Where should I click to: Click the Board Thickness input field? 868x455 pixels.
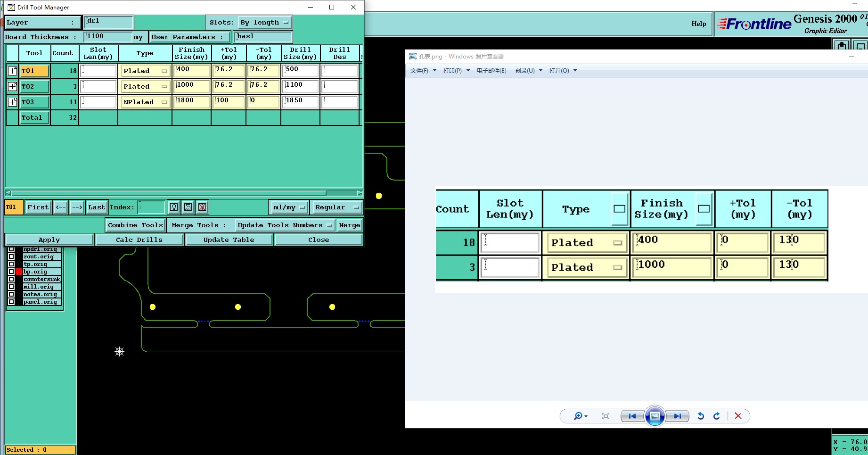coord(108,36)
